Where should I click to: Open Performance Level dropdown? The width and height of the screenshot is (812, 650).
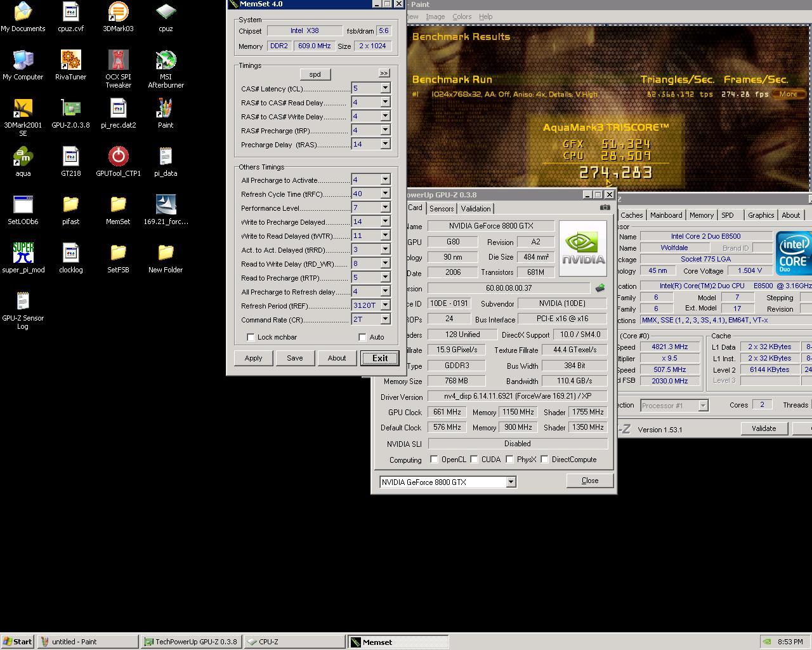point(385,208)
